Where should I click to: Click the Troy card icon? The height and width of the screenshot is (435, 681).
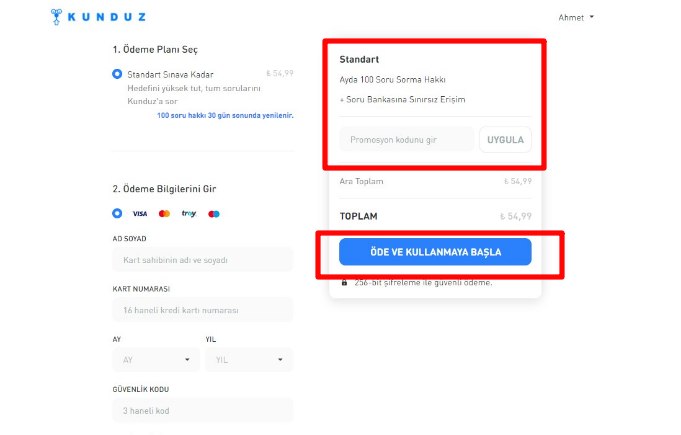189,214
